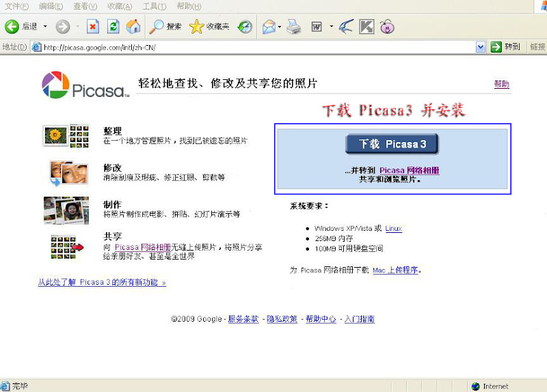This screenshot has width=547, height=392.
Task: Click the 制作 heading text
Action: (112, 205)
